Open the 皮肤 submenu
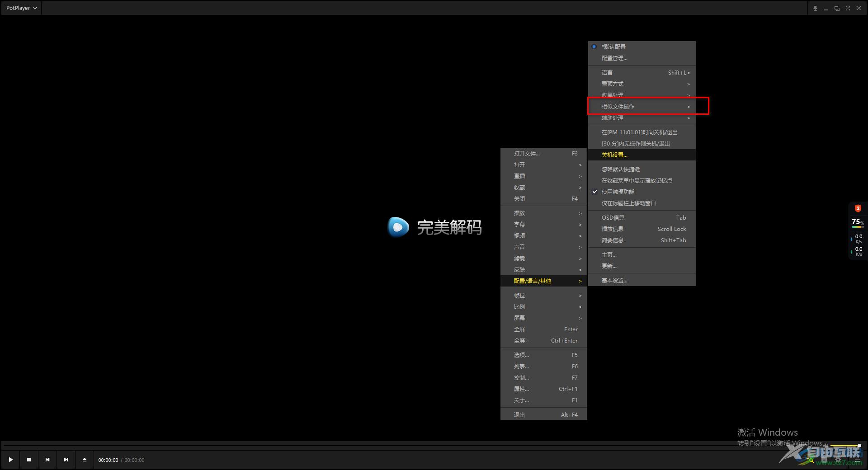Screen dimensions: 868x470 [543, 269]
